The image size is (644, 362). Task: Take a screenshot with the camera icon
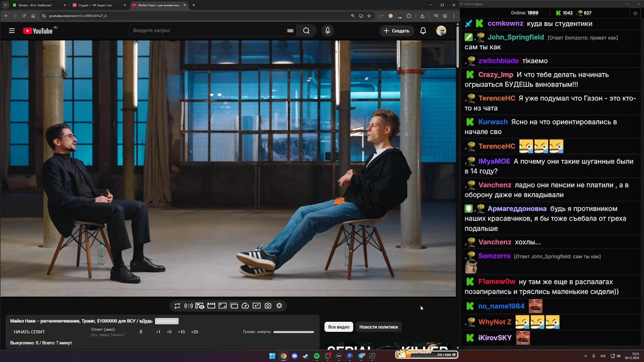tap(268, 306)
